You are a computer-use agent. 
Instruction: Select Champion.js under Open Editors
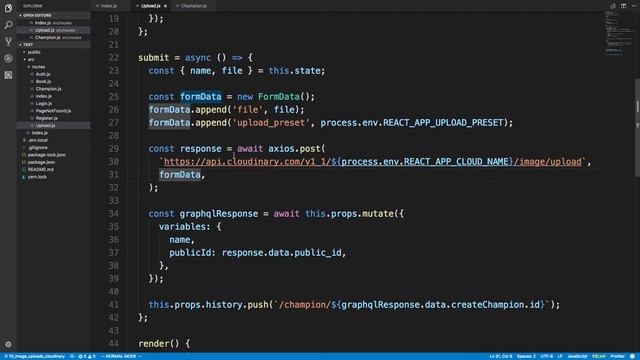click(x=53, y=38)
